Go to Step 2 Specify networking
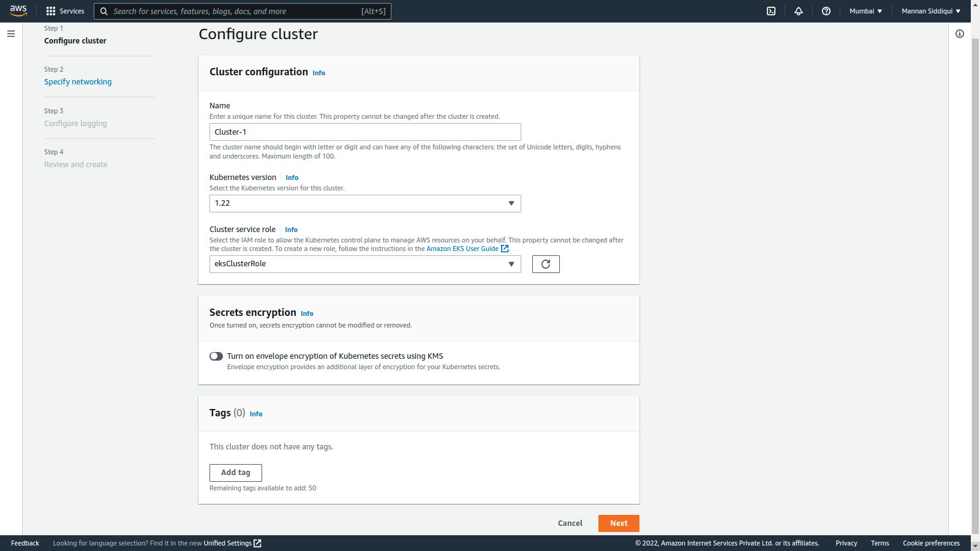The width and height of the screenshot is (980, 551). point(78,81)
